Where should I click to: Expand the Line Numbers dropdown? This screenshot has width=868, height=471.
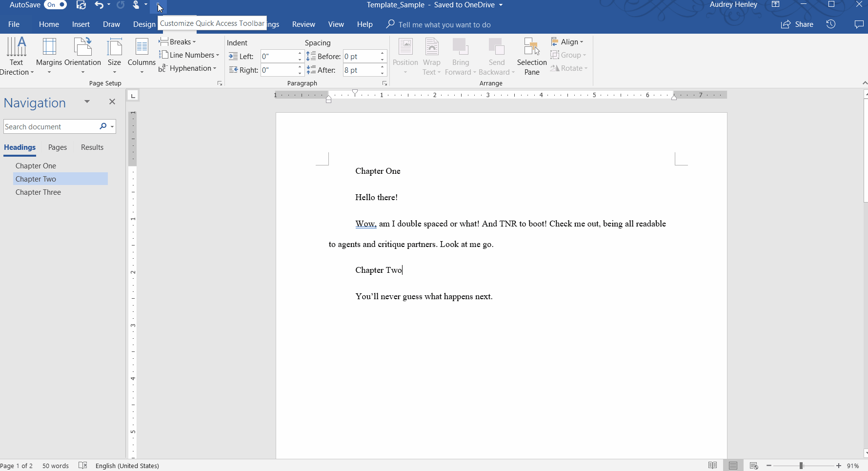point(189,55)
